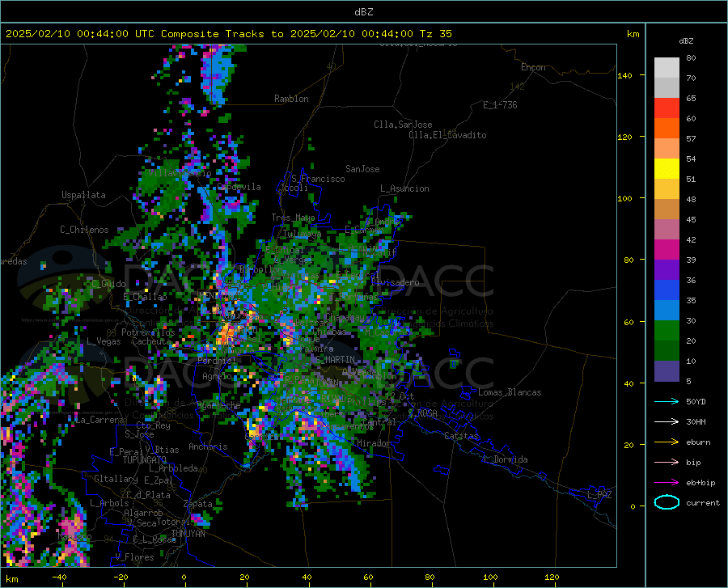This screenshot has width=728, height=588.
Task: Click the L_PAZ map label
Action: pos(599,495)
